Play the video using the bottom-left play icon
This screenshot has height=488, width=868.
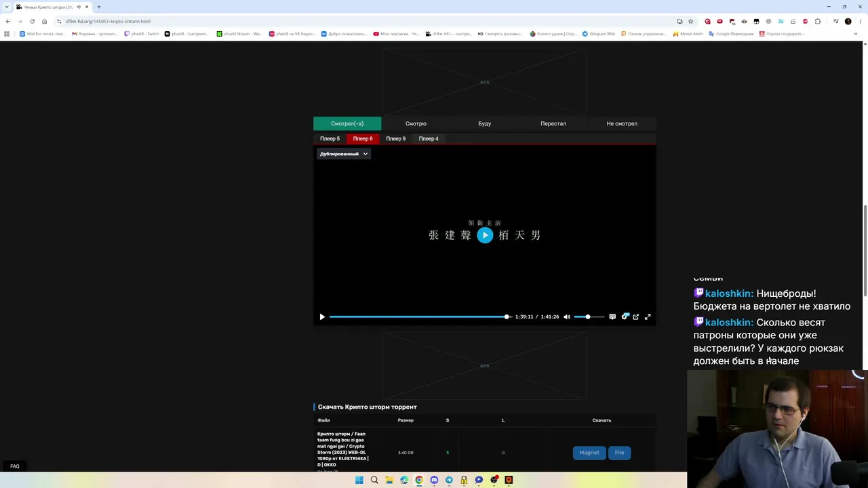click(322, 317)
